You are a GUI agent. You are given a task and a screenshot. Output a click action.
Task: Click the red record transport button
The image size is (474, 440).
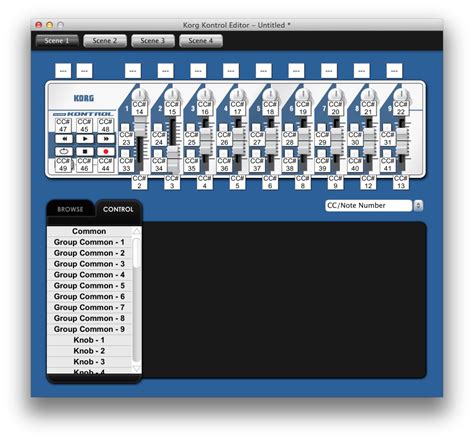tap(106, 151)
